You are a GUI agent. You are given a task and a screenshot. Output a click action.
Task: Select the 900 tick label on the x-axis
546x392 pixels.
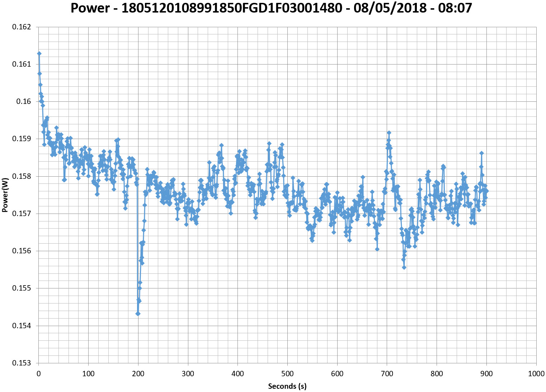486,374
